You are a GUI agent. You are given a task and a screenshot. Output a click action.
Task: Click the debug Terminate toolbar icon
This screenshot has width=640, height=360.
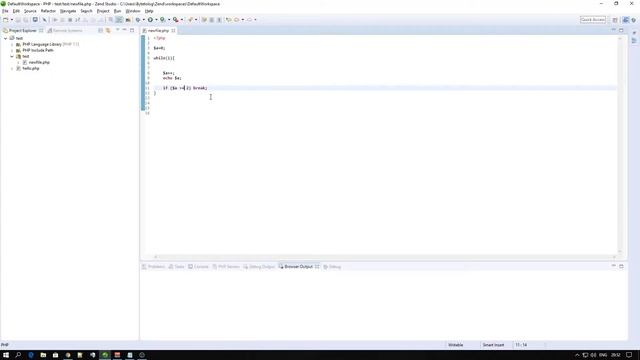click(70, 20)
